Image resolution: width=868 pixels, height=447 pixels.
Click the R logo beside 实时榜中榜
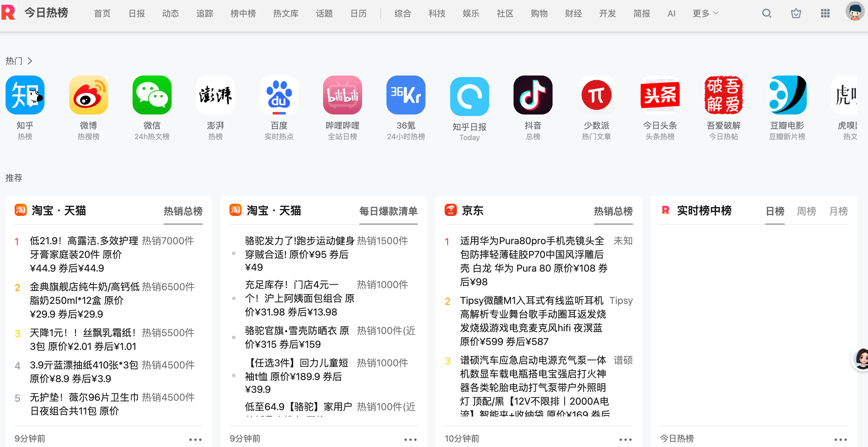[x=666, y=210]
